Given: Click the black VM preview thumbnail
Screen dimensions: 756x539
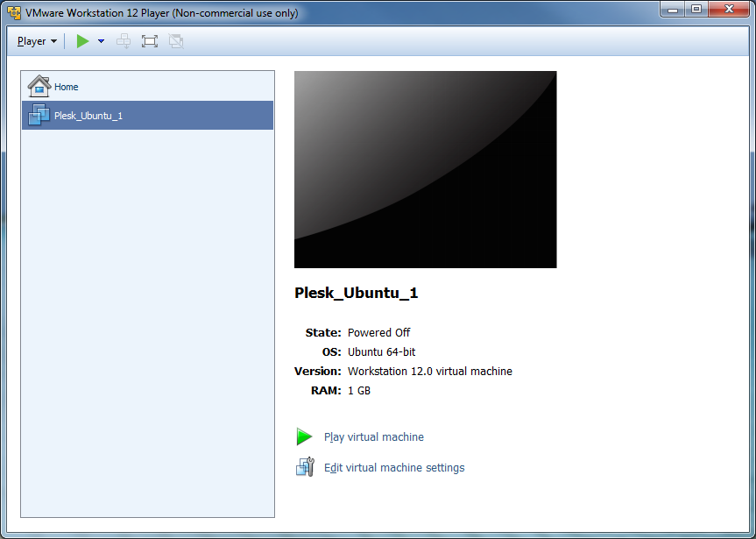Looking at the screenshot, I should point(425,169).
